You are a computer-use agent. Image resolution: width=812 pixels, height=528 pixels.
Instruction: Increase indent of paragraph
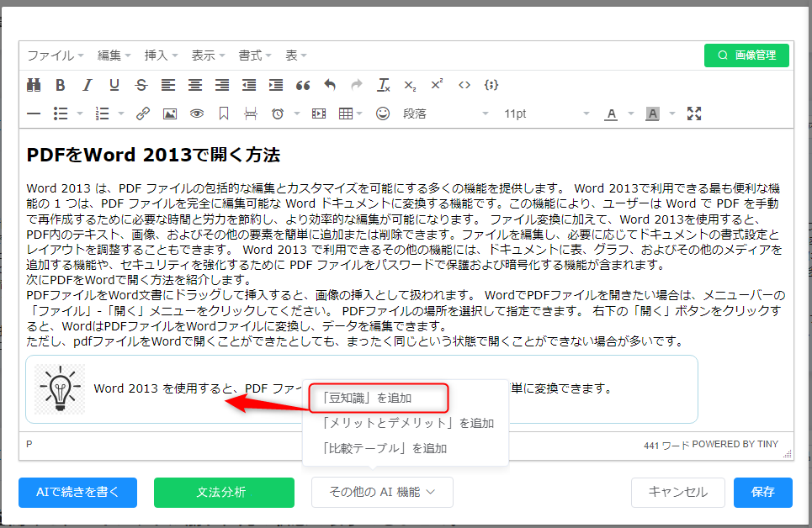[x=276, y=85]
